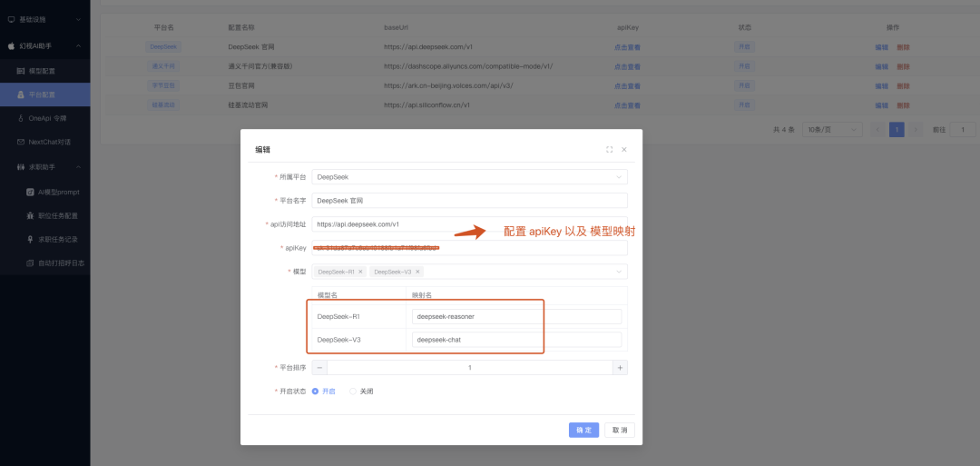The width and height of the screenshot is (980, 466).
Task: Click 删除 for the DeepSeek 官网 row
Action: pos(903,47)
